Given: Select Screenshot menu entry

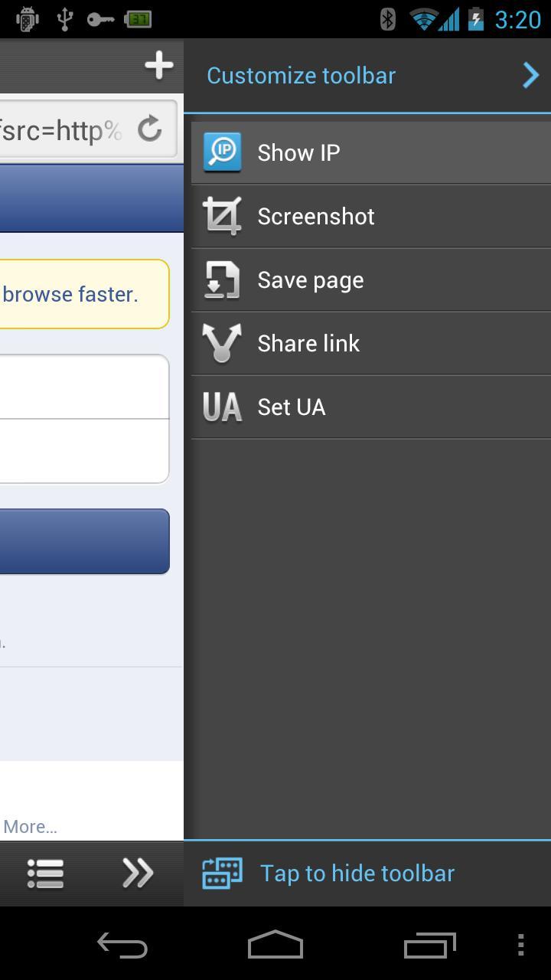Looking at the screenshot, I should [316, 217].
